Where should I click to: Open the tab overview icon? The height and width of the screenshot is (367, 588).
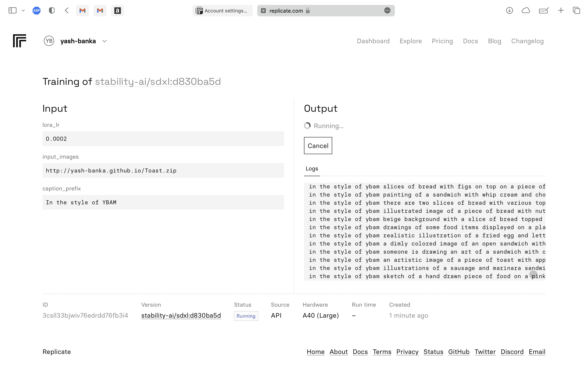pyautogui.click(x=576, y=10)
